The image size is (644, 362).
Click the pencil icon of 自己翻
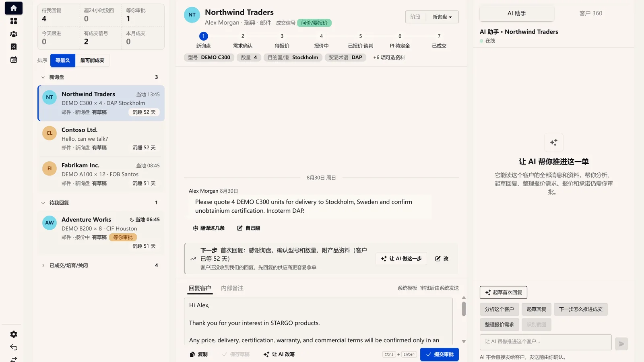pos(240,228)
